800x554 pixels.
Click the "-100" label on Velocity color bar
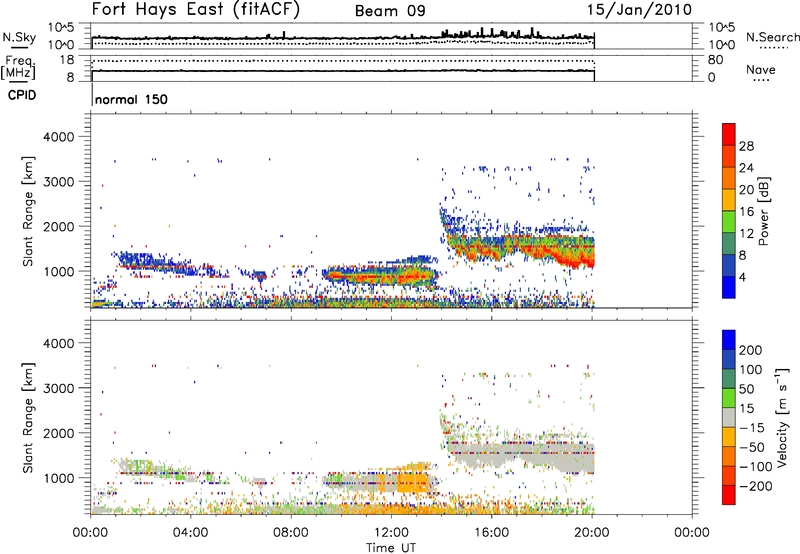(x=755, y=467)
